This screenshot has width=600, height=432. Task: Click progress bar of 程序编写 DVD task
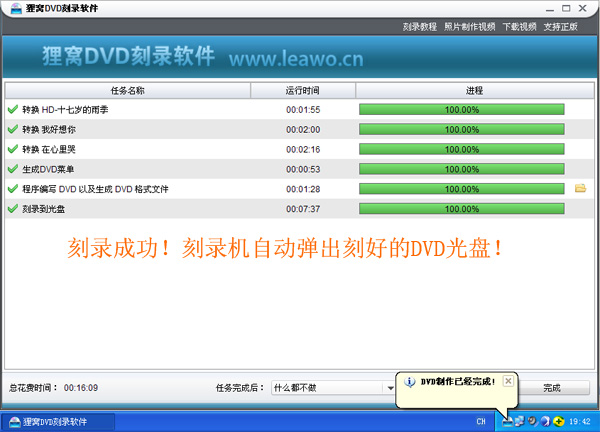pos(461,189)
